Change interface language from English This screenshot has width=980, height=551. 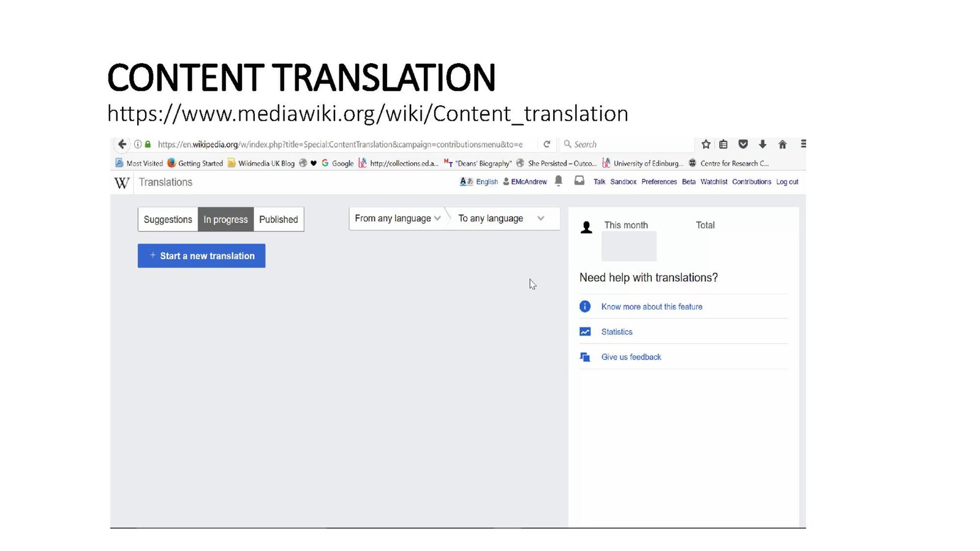pyautogui.click(x=487, y=182)
